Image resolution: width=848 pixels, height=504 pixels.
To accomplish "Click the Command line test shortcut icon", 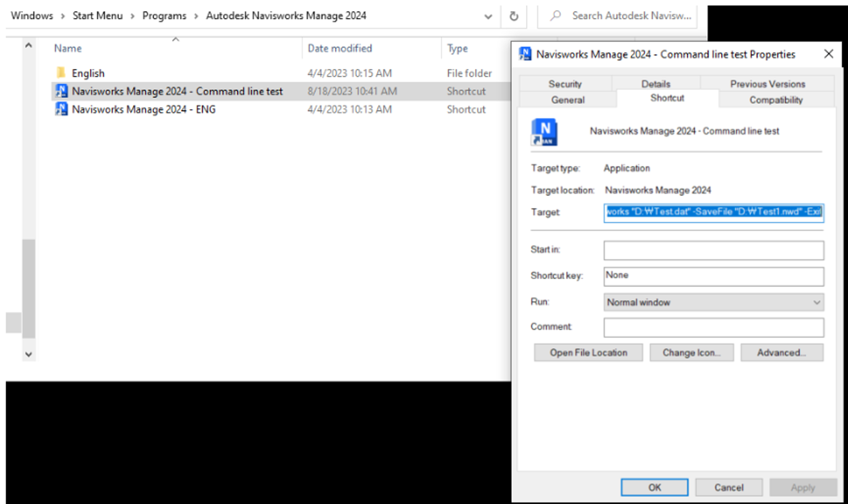I will [x=61, y=91].
